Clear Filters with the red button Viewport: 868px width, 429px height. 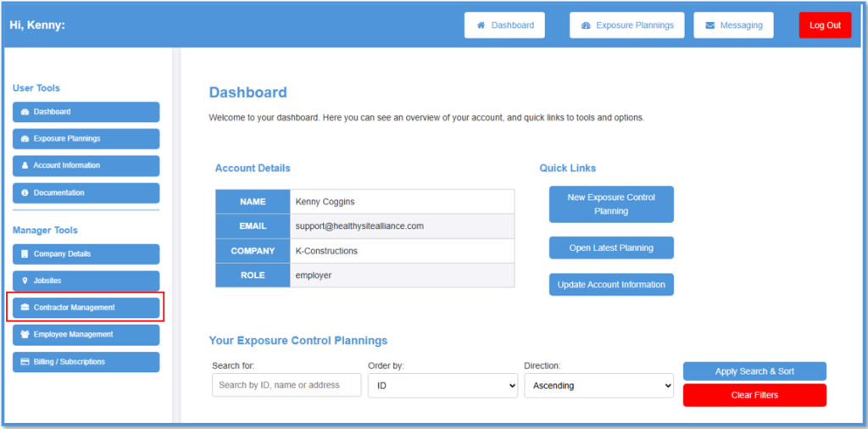point(754,395)
